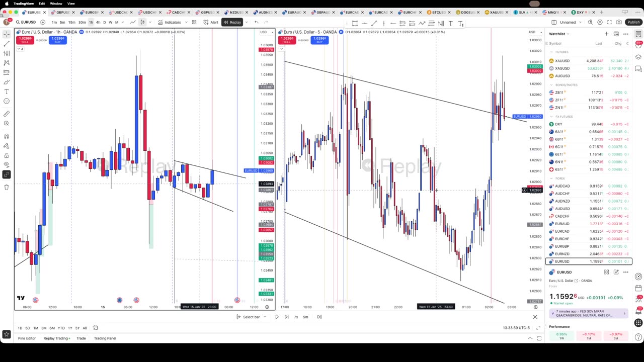This screenshot has height=362, width=644.
Task: Click the red SELL button on the 1h chart
Action: click(x=25, y=40)
